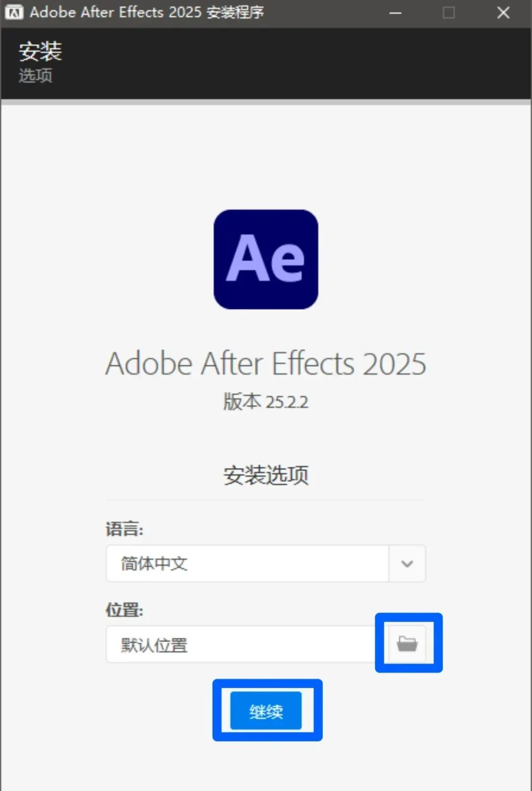
Task: Click the 版本 25.2.2 version text
Action: [x=266, y=402]
